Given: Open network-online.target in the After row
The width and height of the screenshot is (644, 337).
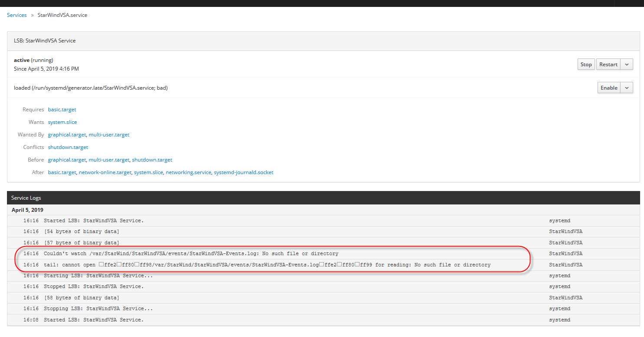Looking at the screenshot, I should point(105,172).
